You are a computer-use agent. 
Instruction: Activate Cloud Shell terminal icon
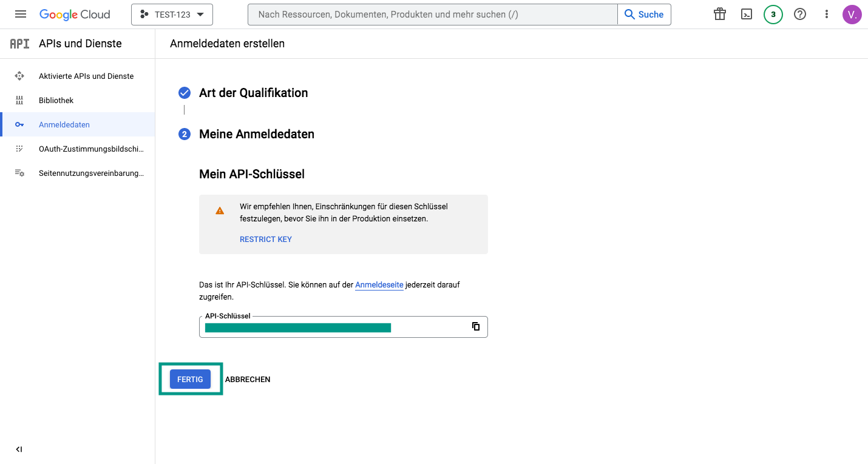pos(747,14)
